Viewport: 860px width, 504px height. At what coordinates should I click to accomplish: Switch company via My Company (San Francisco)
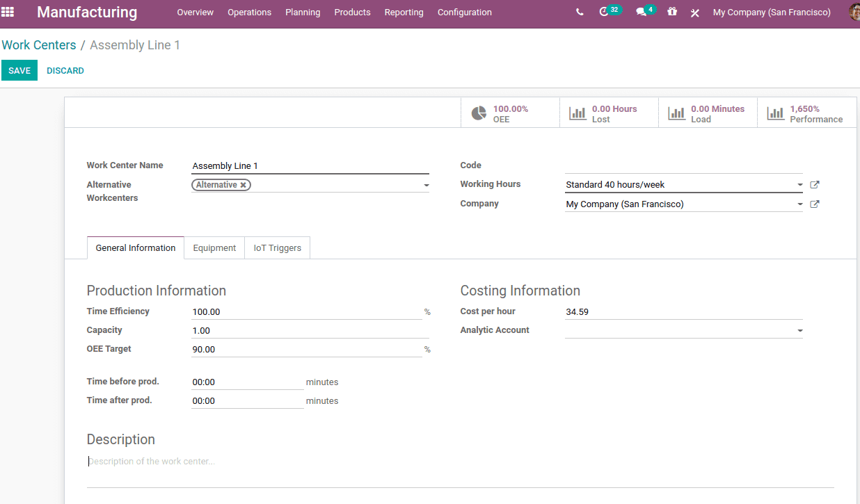pos(772,13)
